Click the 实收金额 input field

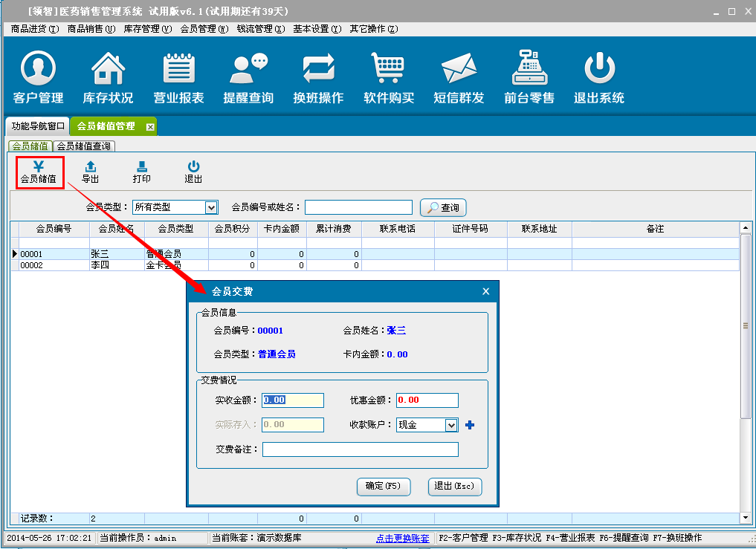coord(293,400)
